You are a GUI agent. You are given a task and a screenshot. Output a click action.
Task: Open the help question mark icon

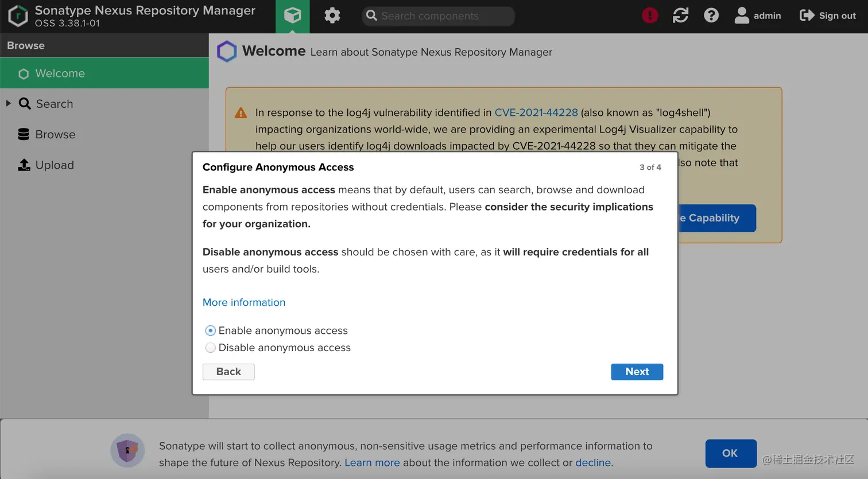coord(711,15)
